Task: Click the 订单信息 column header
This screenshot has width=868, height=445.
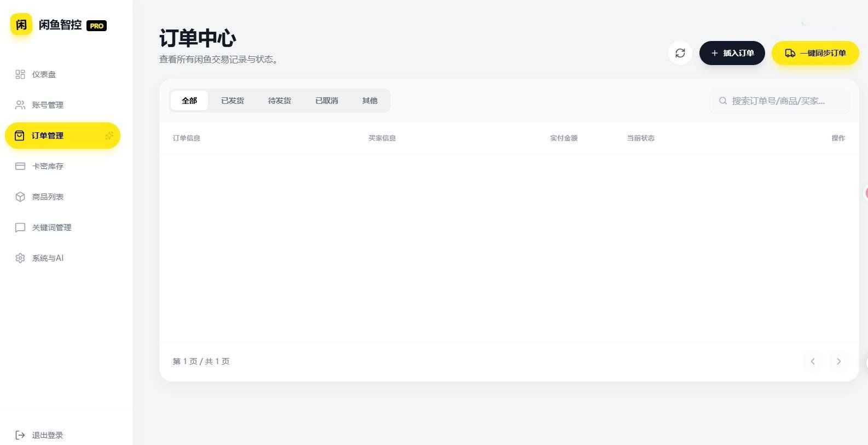Action: [187, 138]
